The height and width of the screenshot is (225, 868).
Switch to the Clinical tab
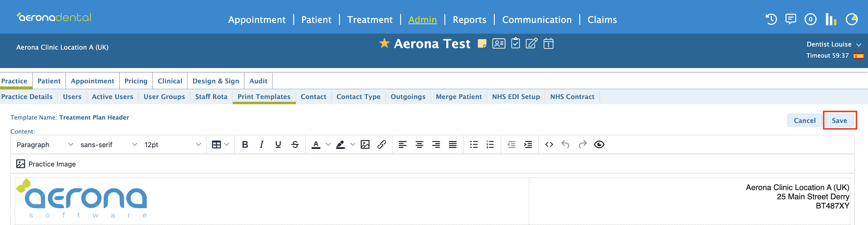click(x=170, y=81)
